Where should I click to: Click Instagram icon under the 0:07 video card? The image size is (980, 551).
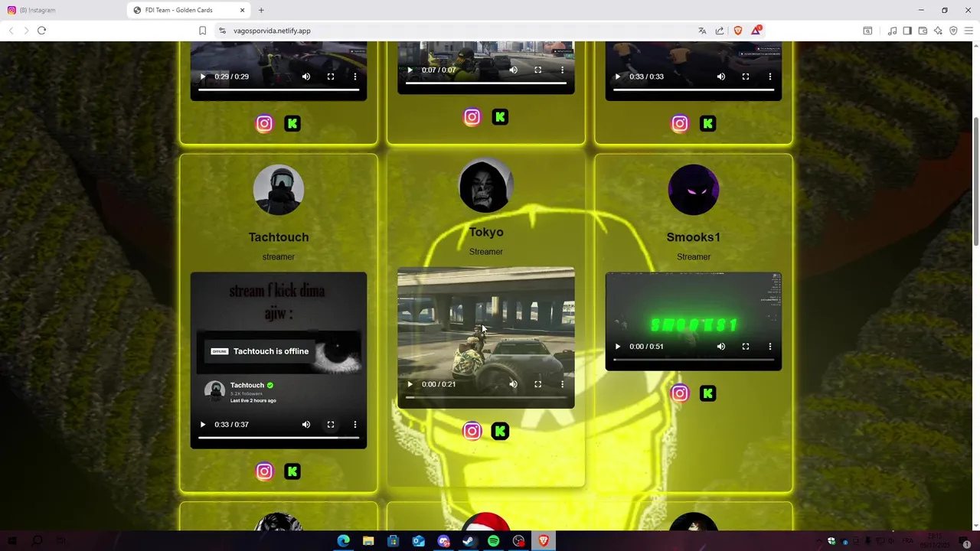pos(472,117)
